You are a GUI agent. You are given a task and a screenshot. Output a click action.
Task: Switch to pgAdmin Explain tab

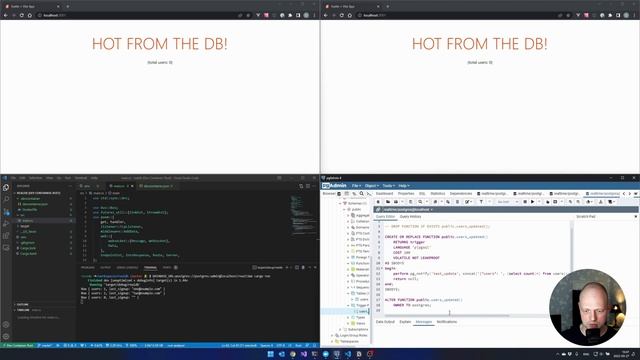coord(405,322)
